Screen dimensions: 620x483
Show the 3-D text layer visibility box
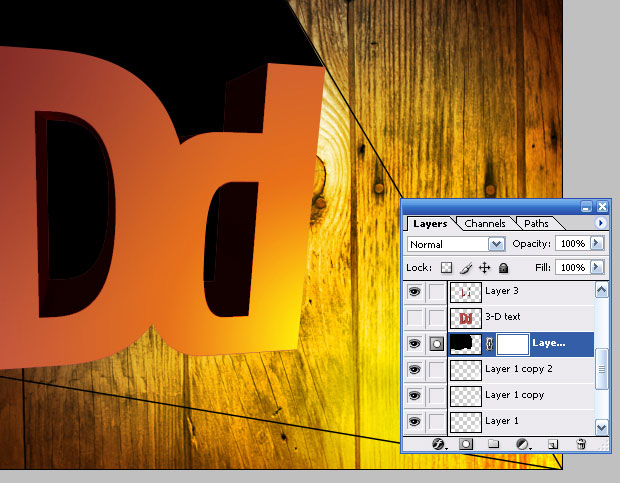click(x=414, y=317)
